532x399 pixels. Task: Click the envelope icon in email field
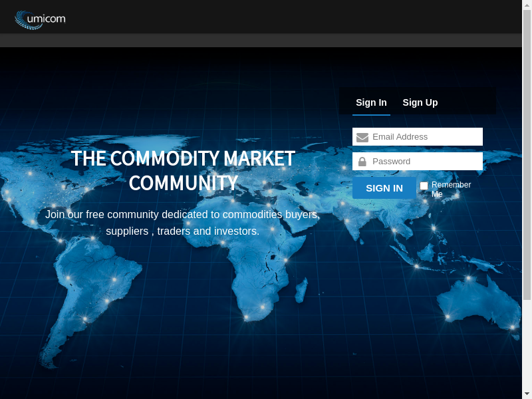[x=362, y=138]
